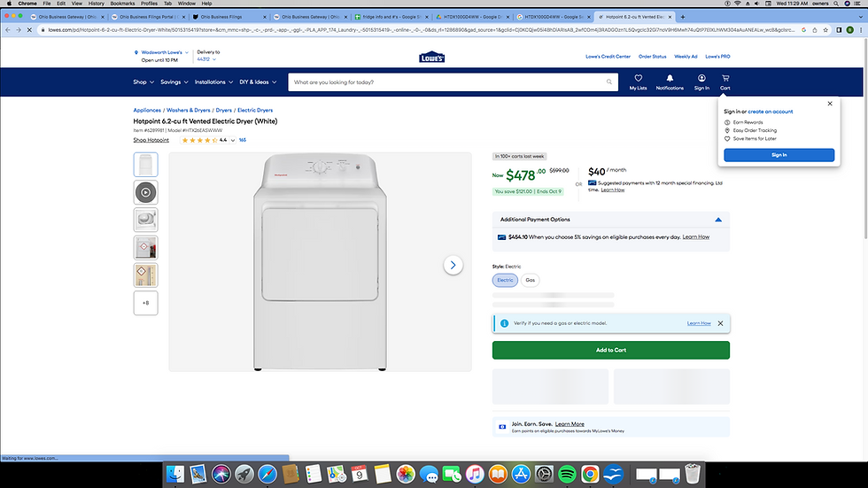This screenshot has width=868, height=488.
Task: Open Calendar from the Dock
Action: pyautogui.click(x=360, y=474)
